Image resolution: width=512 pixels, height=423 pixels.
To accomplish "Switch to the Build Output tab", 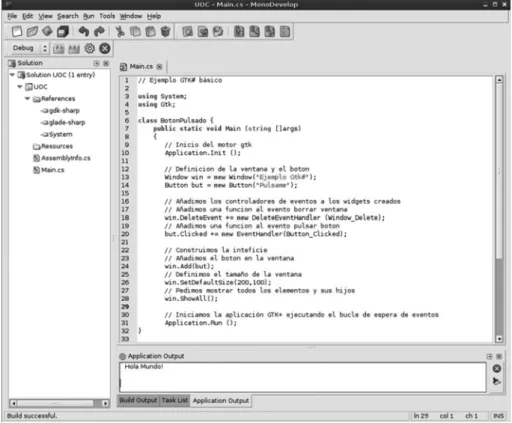I will pyautogui.click(x=138, y=400).
